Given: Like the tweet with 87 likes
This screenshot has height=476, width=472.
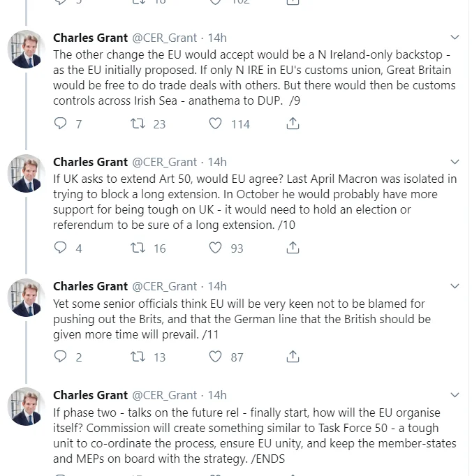Looking at the screenshot, I should (x=215, y=357).
